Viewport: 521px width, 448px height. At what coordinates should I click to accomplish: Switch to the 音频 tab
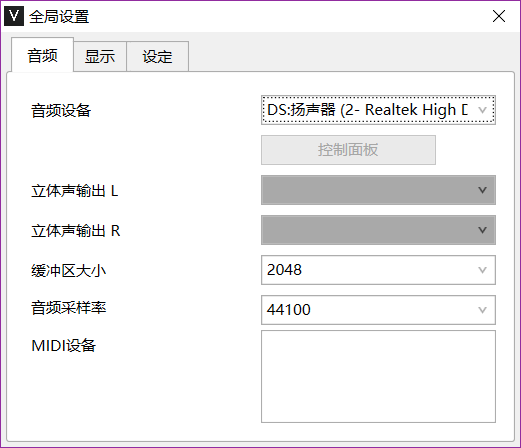point(42,55)
